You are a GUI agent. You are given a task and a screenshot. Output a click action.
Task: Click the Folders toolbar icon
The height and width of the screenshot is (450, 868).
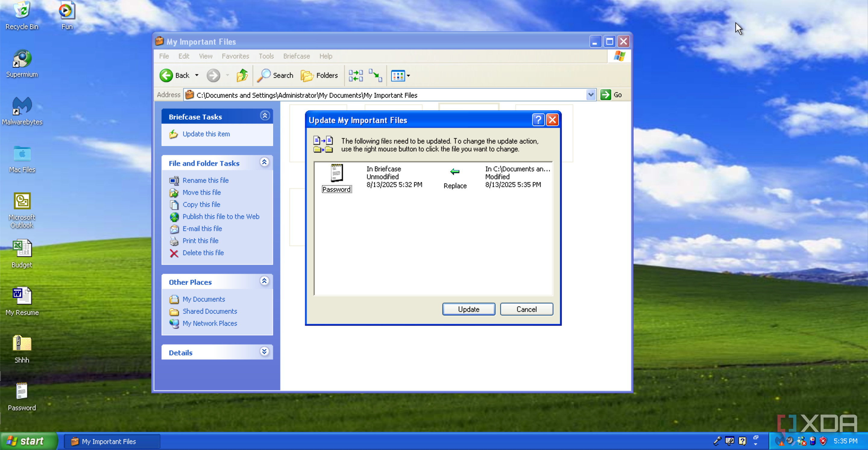click(319, 75)
